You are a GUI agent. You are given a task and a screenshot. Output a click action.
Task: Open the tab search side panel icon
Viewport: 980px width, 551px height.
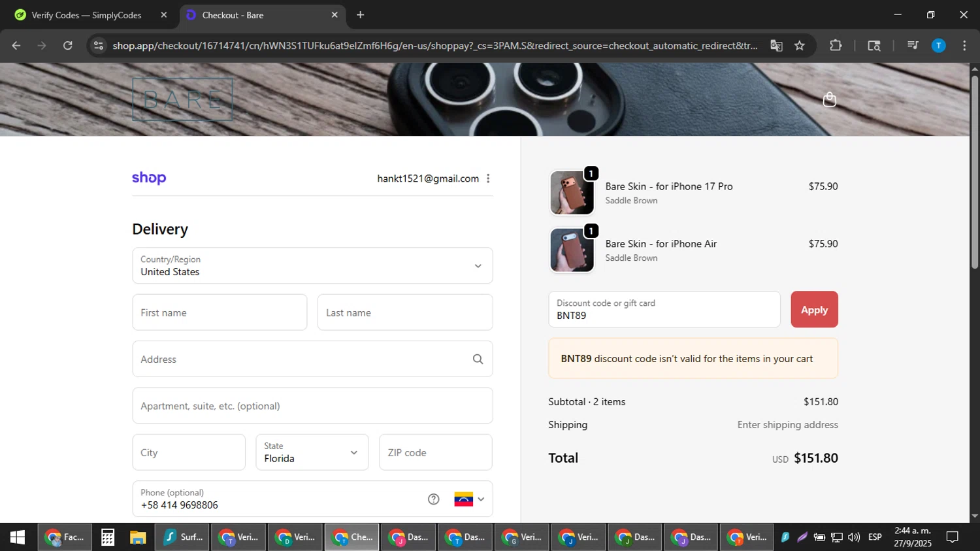[x=874, y=46]
